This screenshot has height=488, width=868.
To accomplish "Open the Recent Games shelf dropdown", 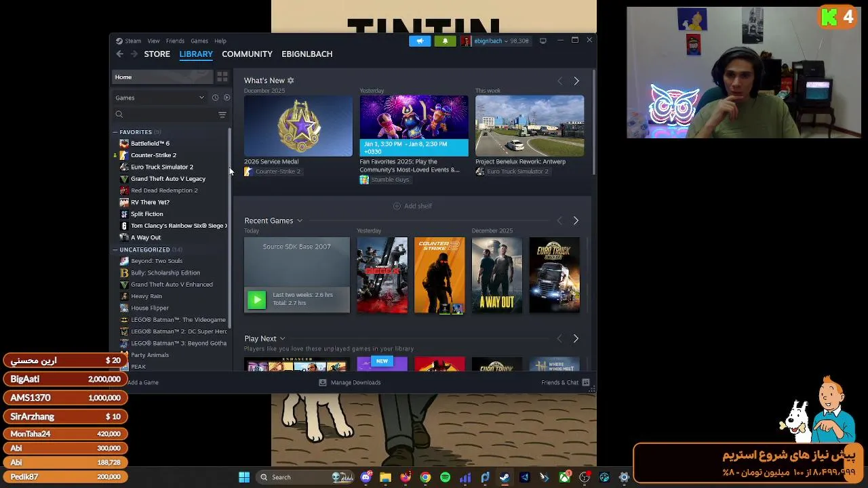I will (300, 221).
